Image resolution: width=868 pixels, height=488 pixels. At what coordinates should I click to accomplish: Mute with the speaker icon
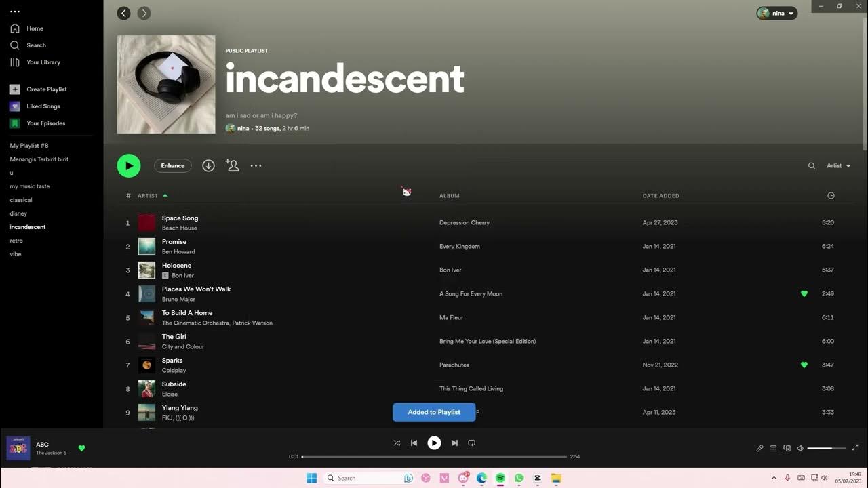click(x=800, y=448)
